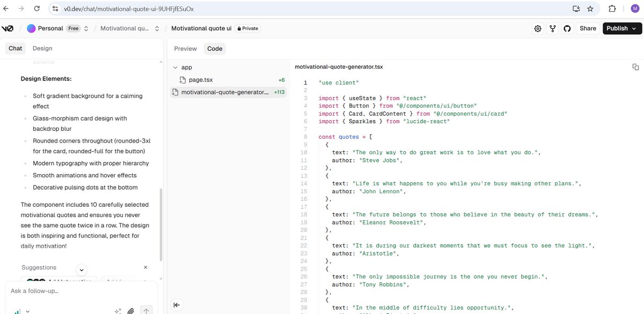The height and width of the screenshot is (314, 644).
Task: Collapse the file panel using arrow-bar icon
Action: tap(177, 305)
